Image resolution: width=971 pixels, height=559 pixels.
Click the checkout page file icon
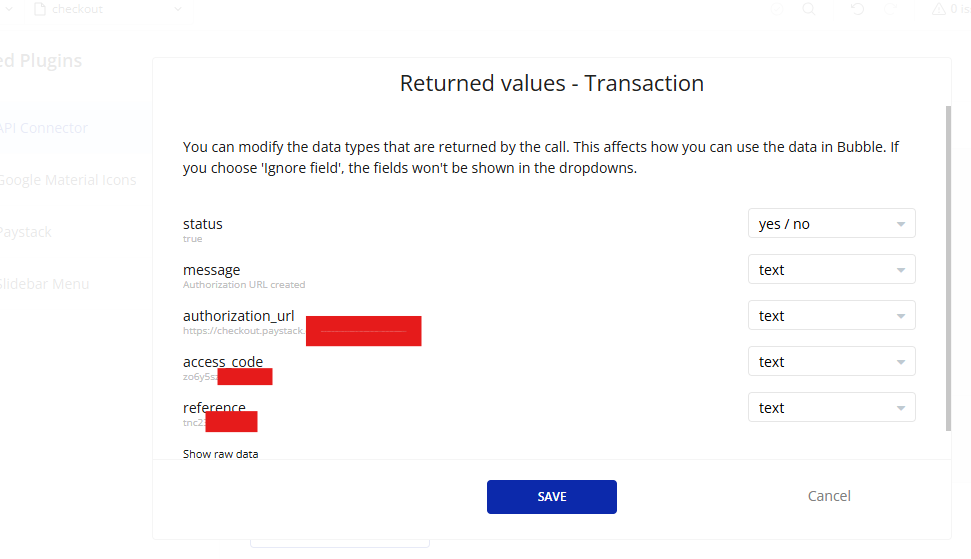pyautogui.click(x=40, y=9)
